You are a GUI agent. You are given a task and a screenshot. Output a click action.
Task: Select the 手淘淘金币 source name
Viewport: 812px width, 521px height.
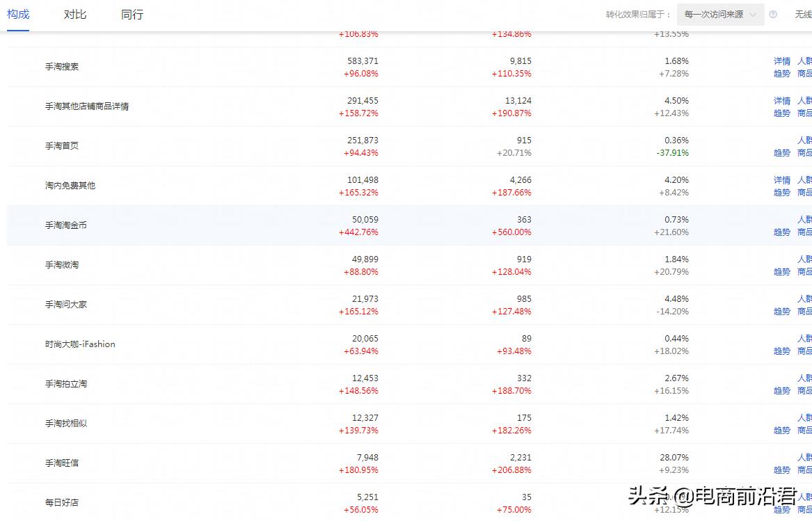point(66,225)
